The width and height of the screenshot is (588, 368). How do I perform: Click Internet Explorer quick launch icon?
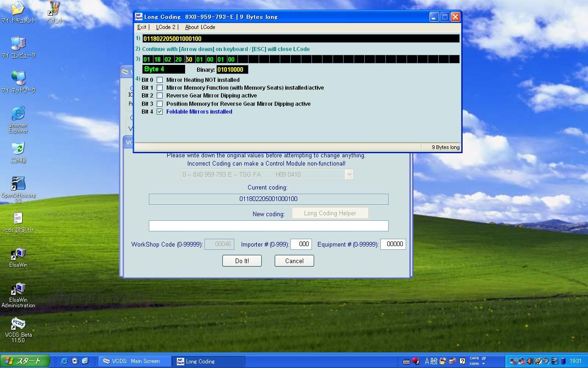coord(64,361)
